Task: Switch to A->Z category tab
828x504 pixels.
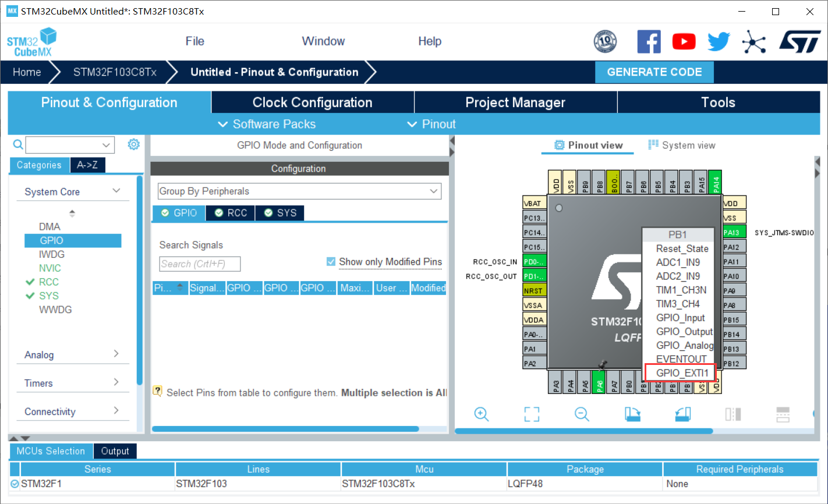Action: click(x=87, y=165)
